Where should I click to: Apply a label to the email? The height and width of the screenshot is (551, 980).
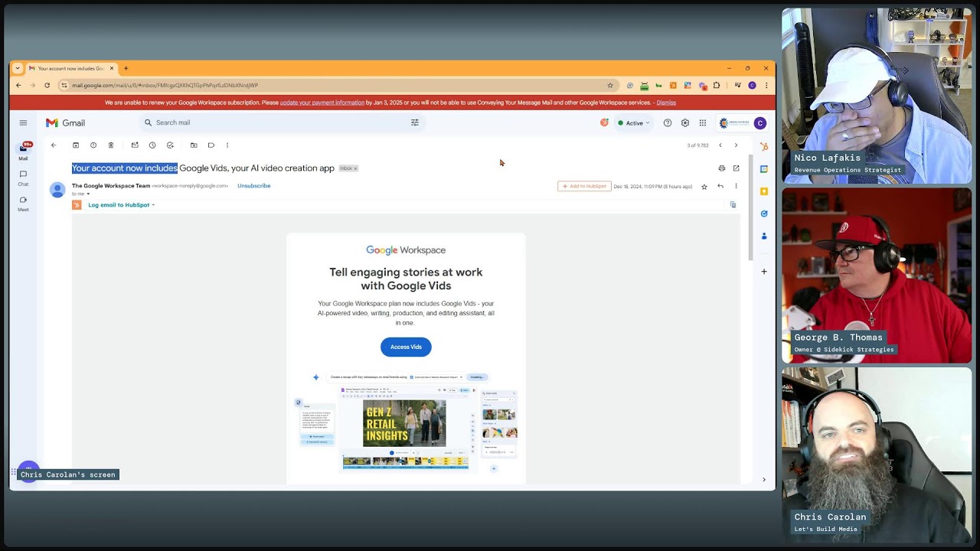coord(211,145)
